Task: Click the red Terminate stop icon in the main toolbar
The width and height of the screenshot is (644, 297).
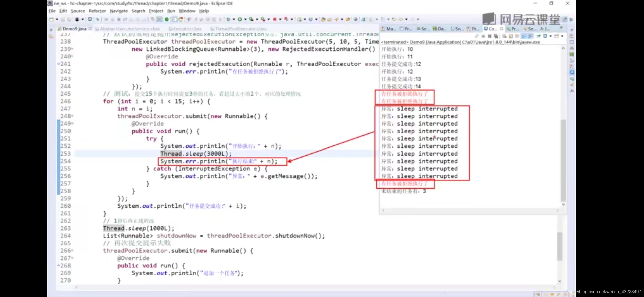Action: click(x=274, y=19)
